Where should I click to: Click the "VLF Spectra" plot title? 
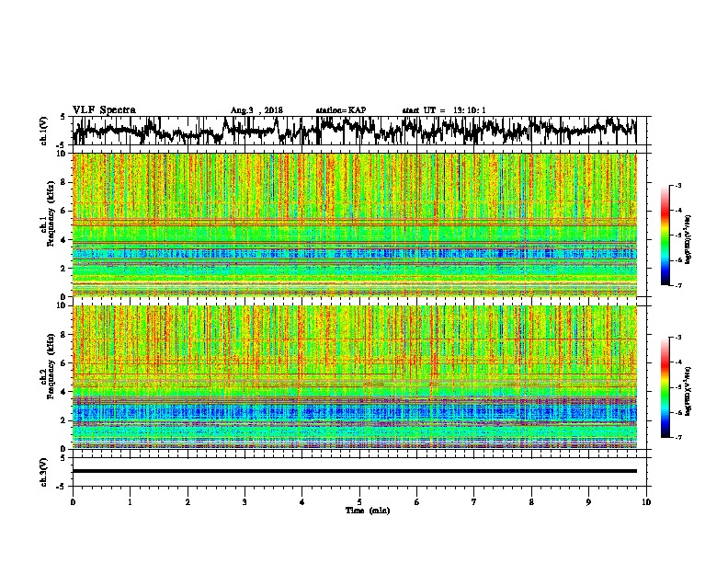point(104,110)
